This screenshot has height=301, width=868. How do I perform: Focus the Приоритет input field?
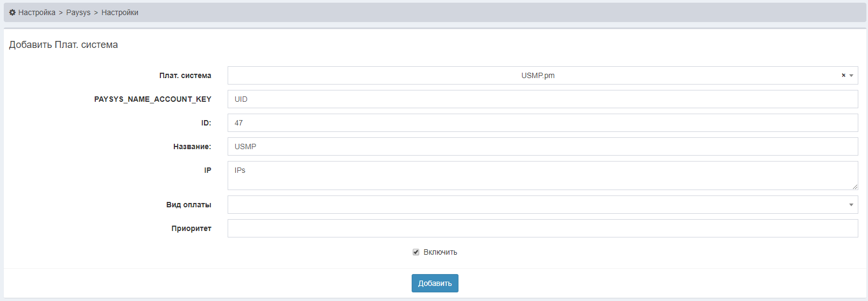542,228
